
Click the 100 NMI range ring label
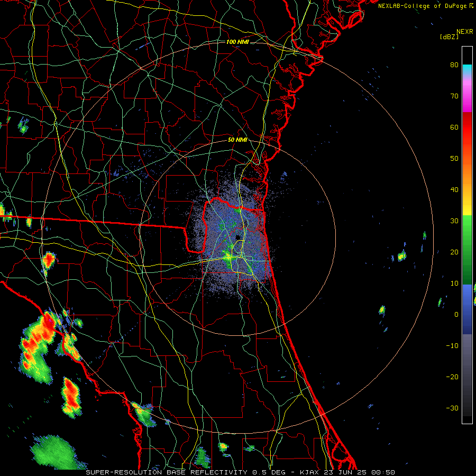point(237,42)
